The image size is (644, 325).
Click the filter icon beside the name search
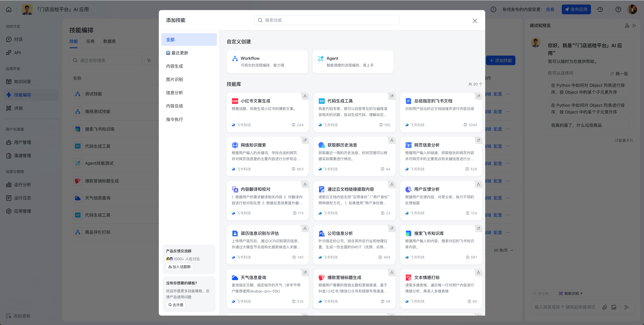[149, 60]
